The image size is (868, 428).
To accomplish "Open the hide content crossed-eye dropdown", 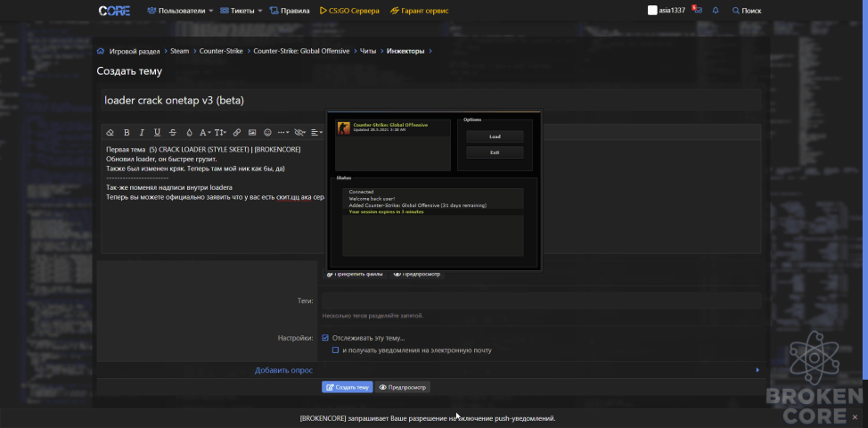I will pyautogui.click(x=300, y=132).
